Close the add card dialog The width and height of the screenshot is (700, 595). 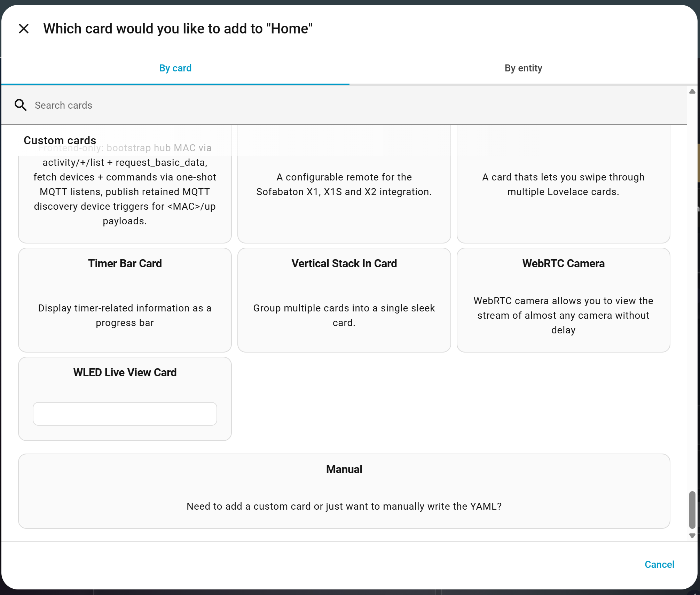[x=24, y=29]
